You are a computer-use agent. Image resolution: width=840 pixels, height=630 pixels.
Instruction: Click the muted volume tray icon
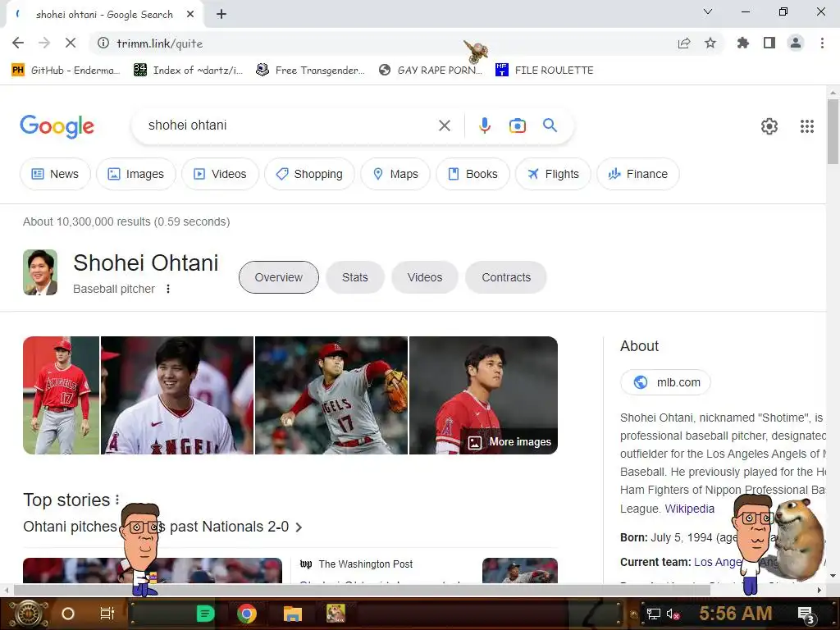coord(673,614)
